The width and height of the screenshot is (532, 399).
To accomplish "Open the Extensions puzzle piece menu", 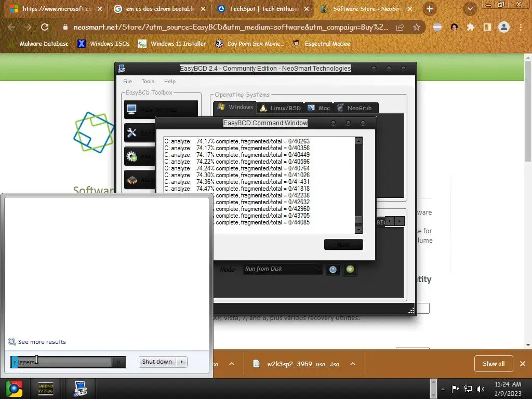I will click(x=471, y=27).
